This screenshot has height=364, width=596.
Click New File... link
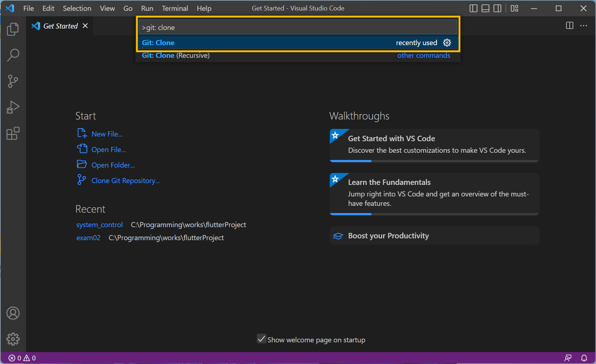point(107,134)
